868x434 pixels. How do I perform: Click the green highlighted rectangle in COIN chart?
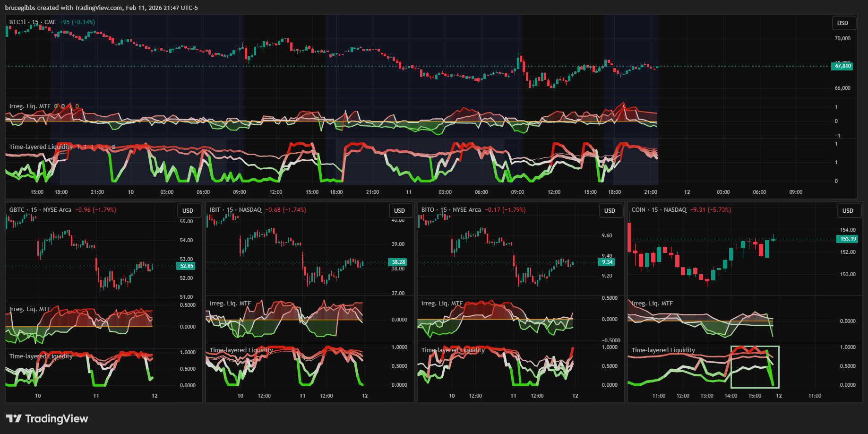(755, 367)
